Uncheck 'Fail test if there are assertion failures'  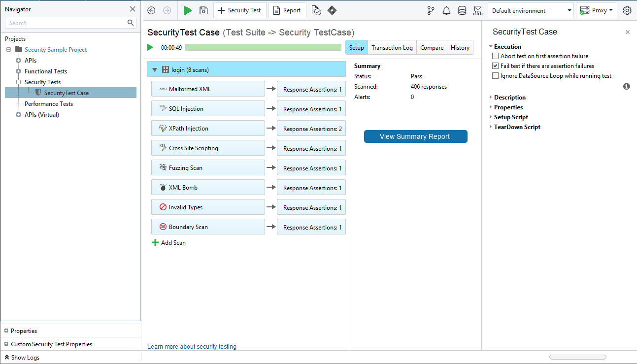click(495, 66)
